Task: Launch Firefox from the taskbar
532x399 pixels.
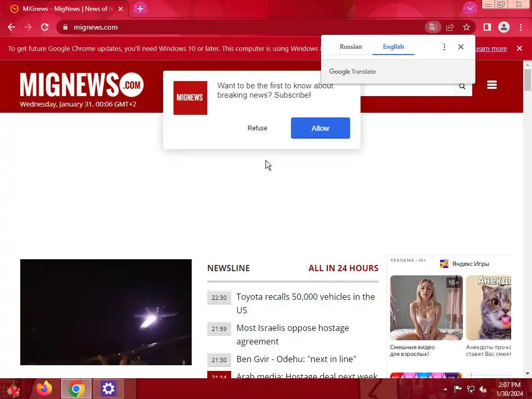Action: (45, 389)
